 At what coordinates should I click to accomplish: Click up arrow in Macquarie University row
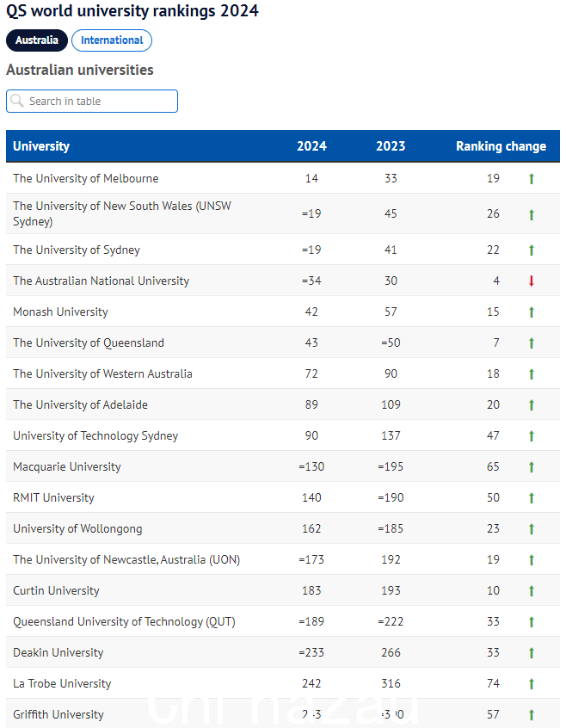(x=532, y=467)
